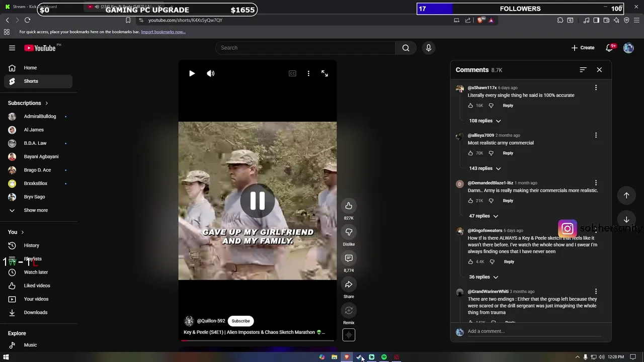Go to the previous Short with up arrow

626,195
